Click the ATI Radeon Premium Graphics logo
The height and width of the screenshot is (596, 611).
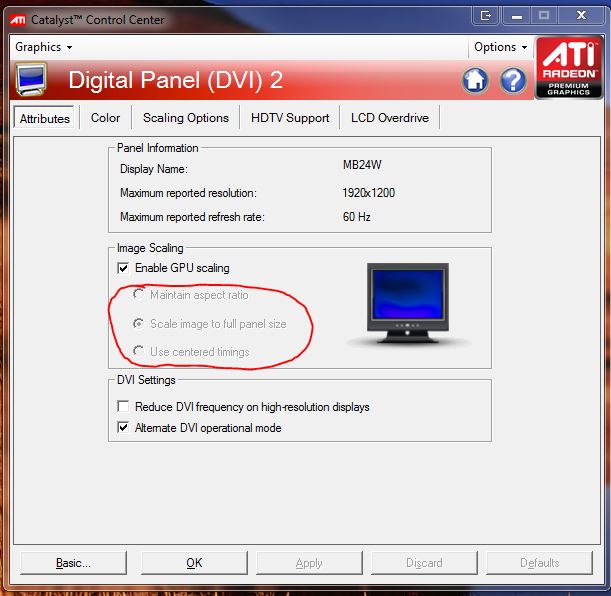click(x=569, y=67)
